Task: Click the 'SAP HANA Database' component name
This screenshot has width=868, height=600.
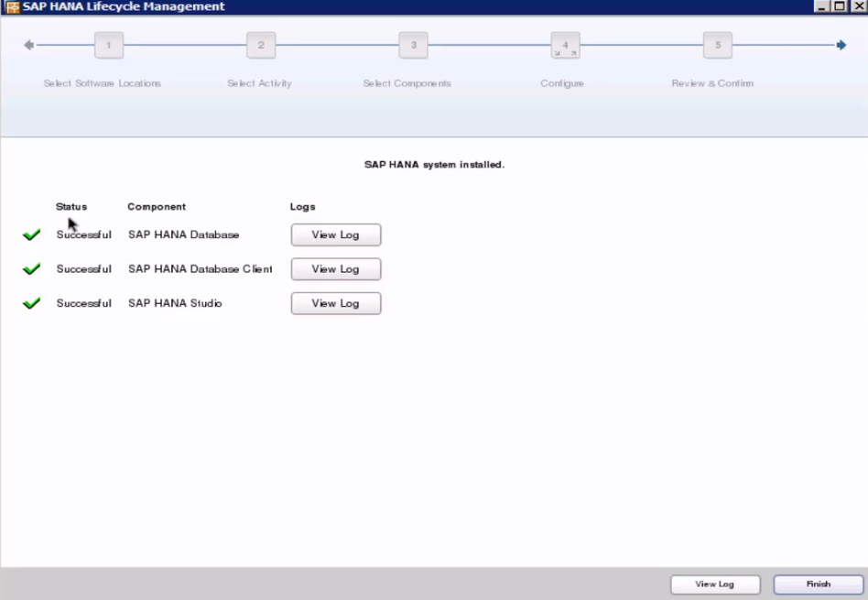Action: (x=184, y=235)
